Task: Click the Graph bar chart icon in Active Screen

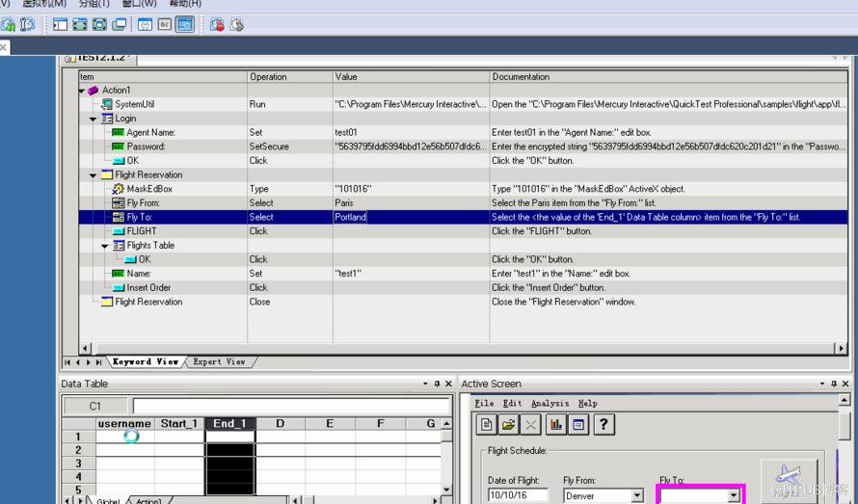Action: (x=556, y=424)
